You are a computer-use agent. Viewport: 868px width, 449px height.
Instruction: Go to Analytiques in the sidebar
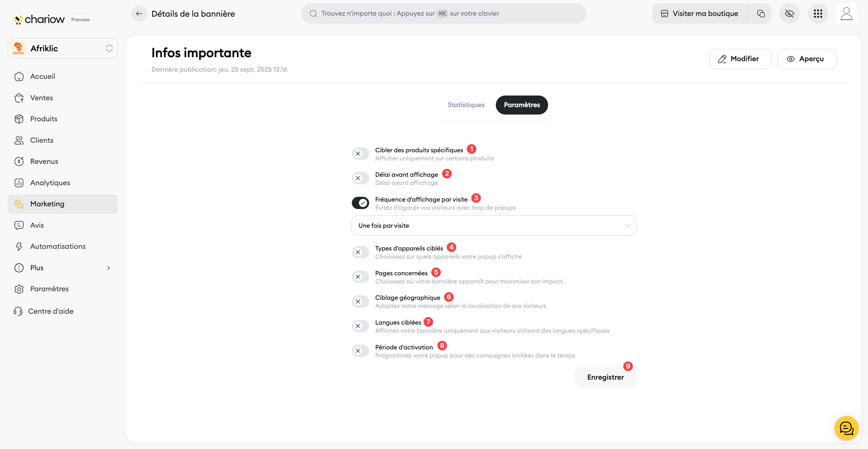pos(50,183)
